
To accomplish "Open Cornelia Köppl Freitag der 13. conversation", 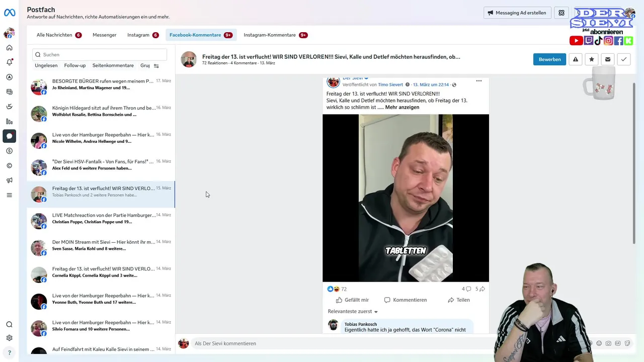I will click(x=101, y=275).
